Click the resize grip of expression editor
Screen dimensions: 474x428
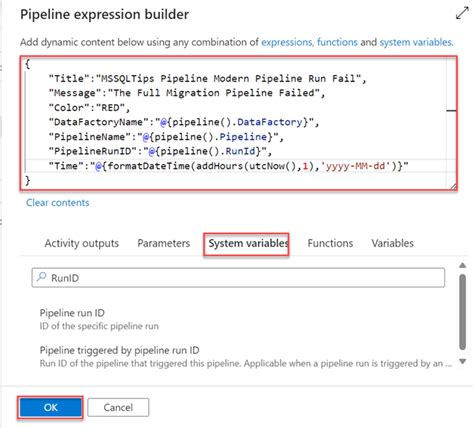click(x=453, y=187)
